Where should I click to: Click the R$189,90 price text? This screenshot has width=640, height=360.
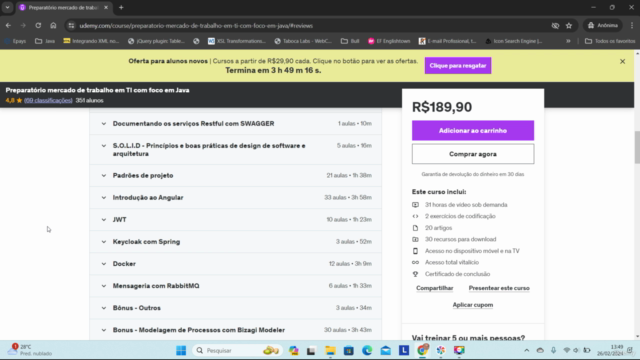point(442,107)
